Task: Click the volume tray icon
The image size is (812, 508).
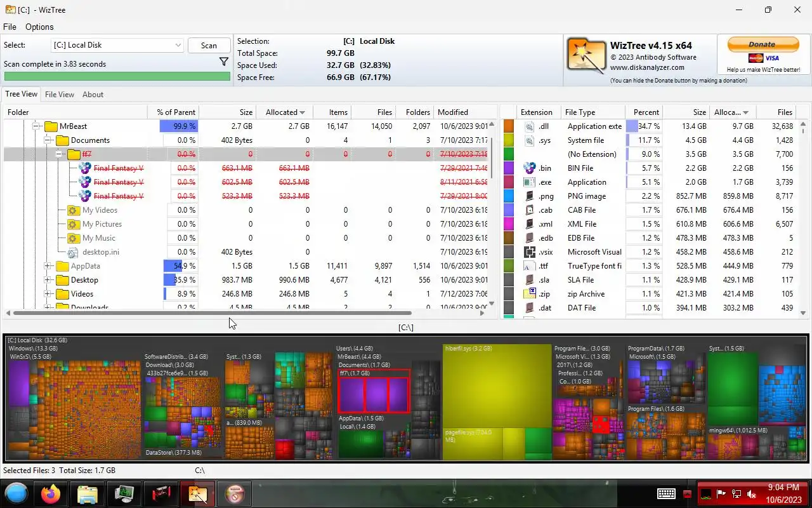Action: point(752,494)
